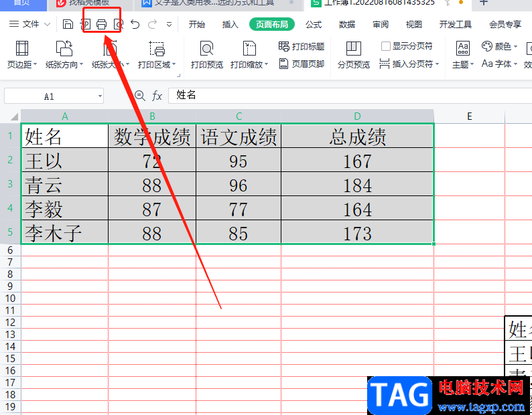Switch to the 开始 tab
The width and height of the screenshot is (532, 415).
point(197,24)
